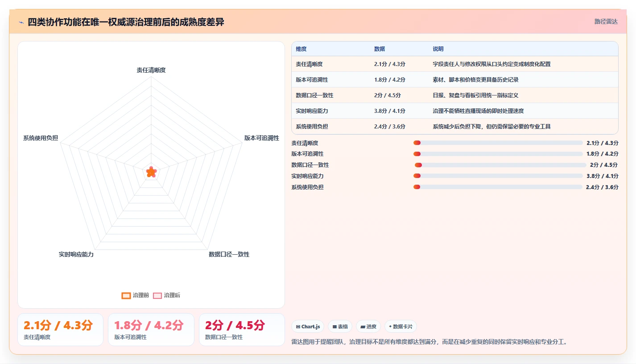Screen dimensions: 636x364
Task: Click the 实时响应能力 label beside its progress bar
Action: (307, 176)
